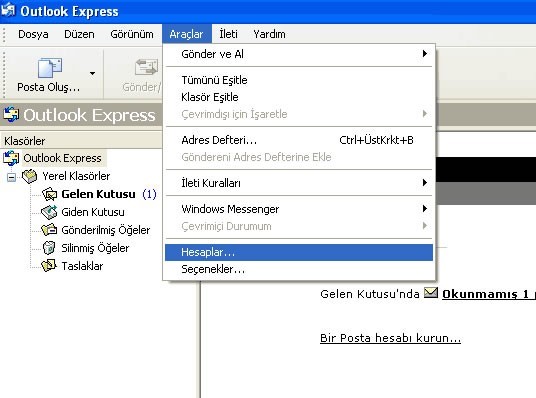Image resolution: width=536 pixels, height=398 pixels.
Task: Open the Yardım menu
Action: 269,34
